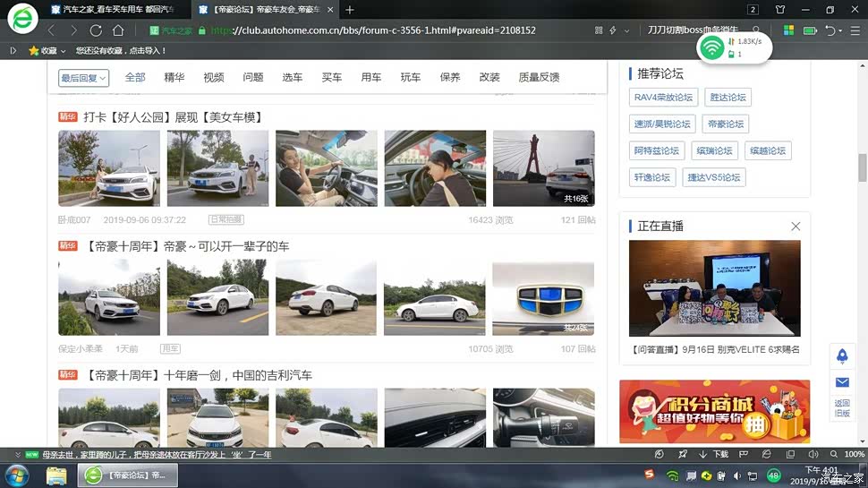Click the green battery icon in toolbar
Viewport: 868px width, 488px height.
(810, 30)
